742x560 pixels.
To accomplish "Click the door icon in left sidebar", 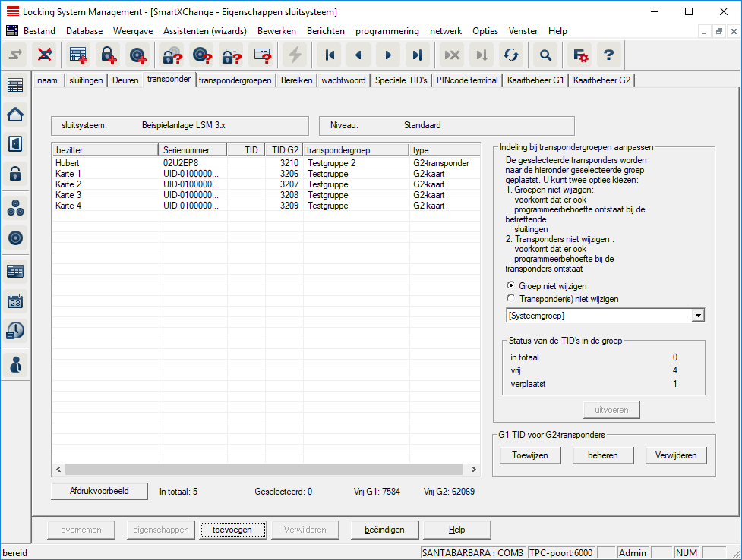I will click(15, 144).
